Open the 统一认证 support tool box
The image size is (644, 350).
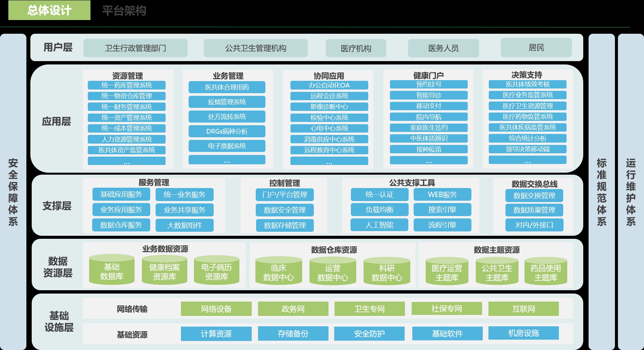click(x=379, y=194)
